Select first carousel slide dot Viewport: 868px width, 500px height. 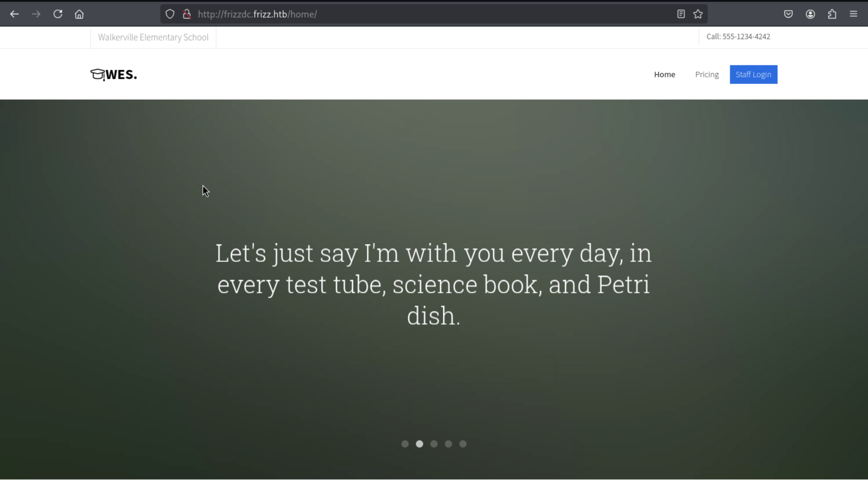405,444
